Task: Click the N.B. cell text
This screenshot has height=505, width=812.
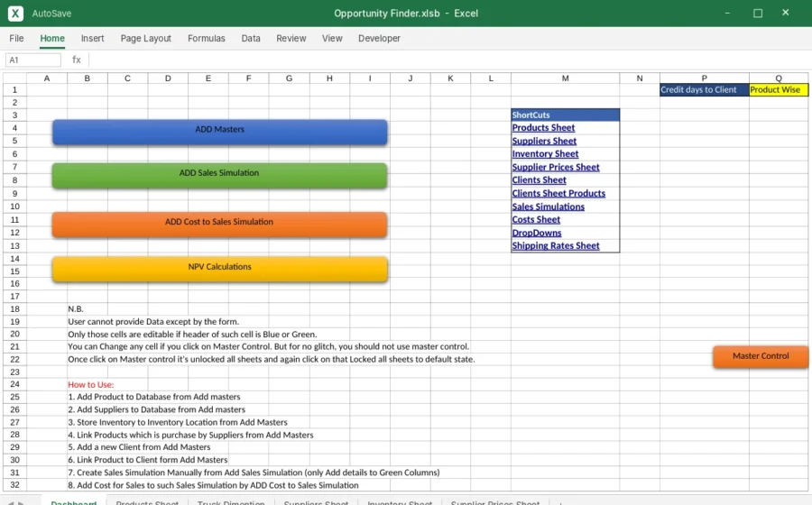Action: pos(76,309)
